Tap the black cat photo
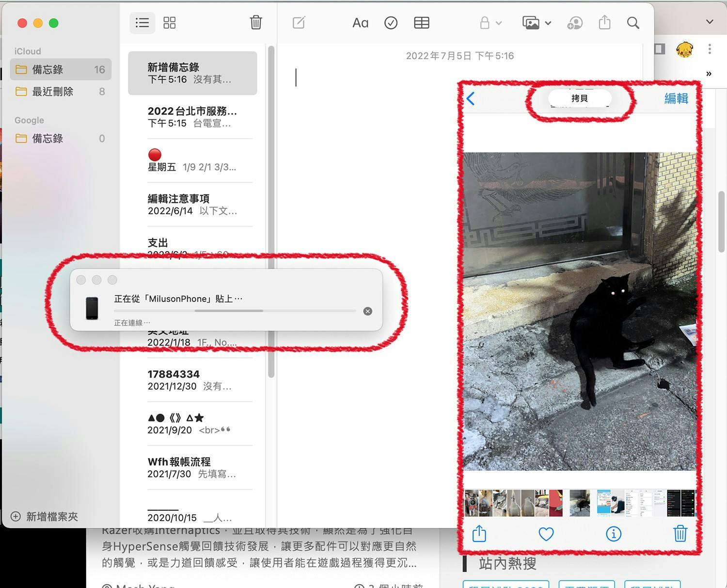The height and width of the screenshot is (588, 727). click(580, 312)
